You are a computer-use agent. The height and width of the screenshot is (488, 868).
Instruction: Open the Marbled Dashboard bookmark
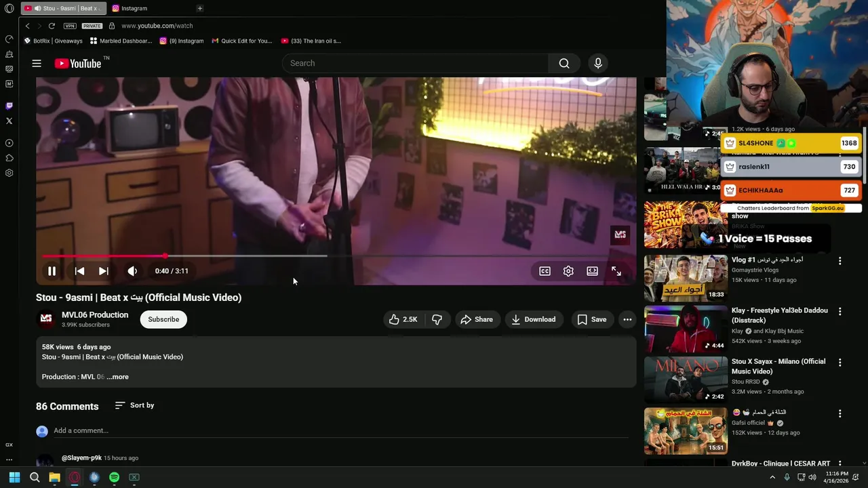point(121,41)
